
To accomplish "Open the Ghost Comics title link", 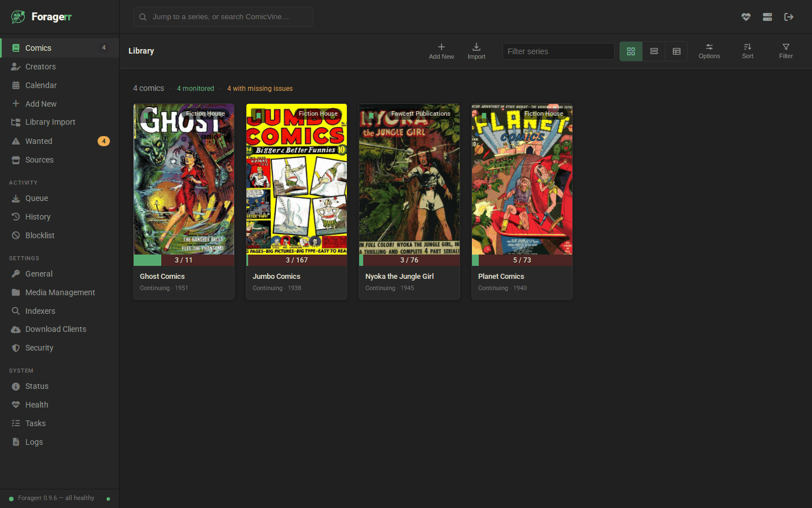I will pyautogui.click(x=162, y=276).
